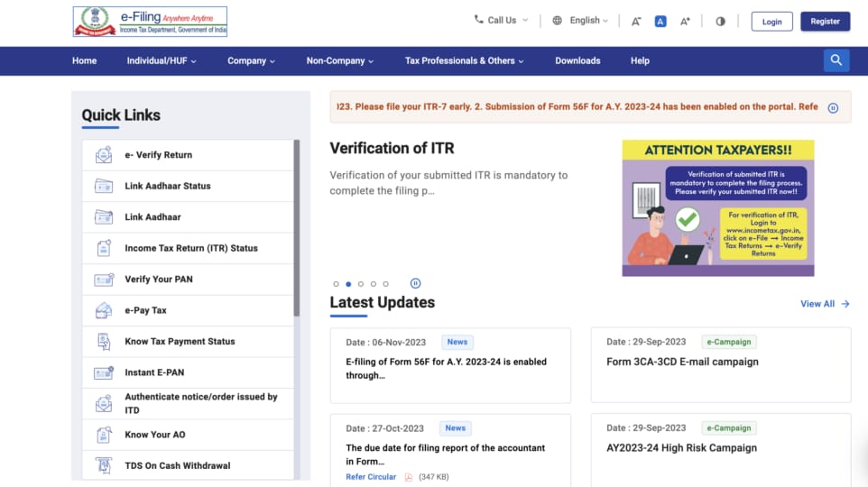
Task: Click the Know Tax Payment Status icon
Action: click(104, 342)
